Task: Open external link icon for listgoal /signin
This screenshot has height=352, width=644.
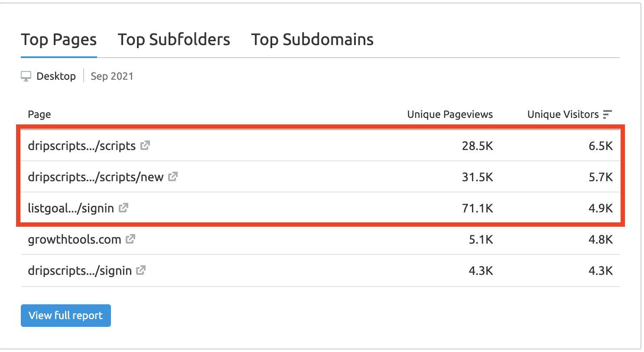Action: 124,208
